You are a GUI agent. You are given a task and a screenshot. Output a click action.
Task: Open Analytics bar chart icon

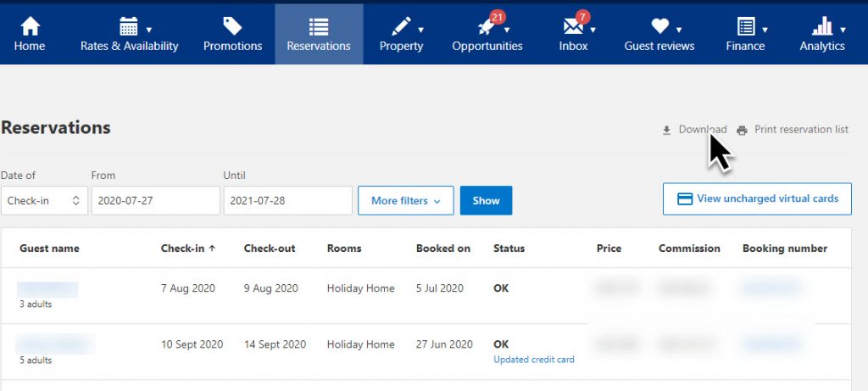[822, 26]
